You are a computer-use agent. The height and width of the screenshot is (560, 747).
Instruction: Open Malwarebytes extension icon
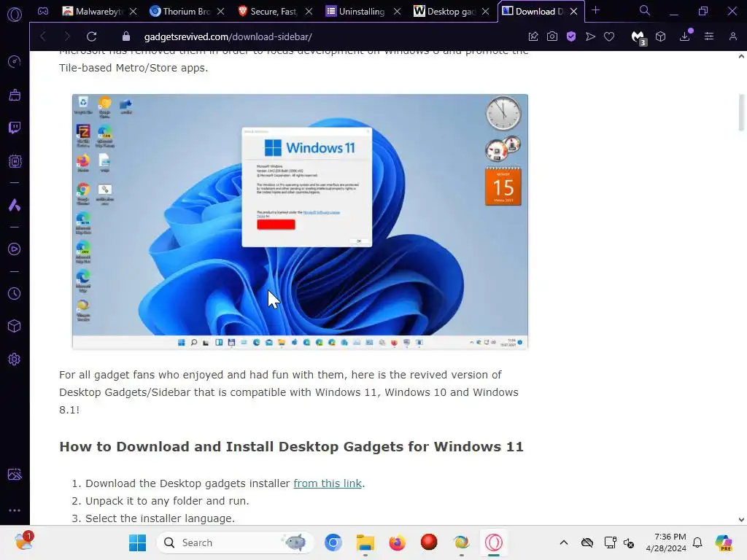pyautogui.click(x=638, y=38)
